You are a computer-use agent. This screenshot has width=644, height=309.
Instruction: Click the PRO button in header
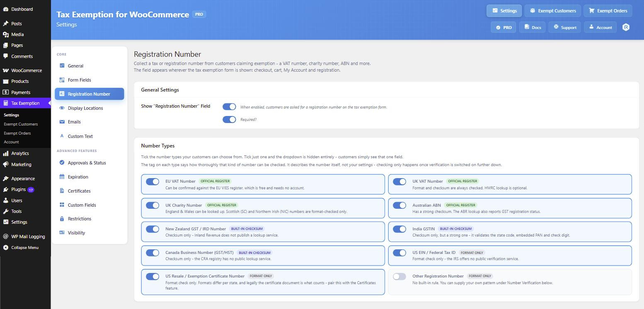(503, 27)
